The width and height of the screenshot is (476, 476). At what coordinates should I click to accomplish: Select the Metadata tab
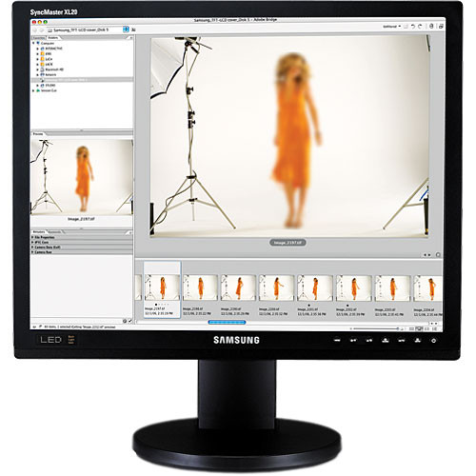click(39, 232)
